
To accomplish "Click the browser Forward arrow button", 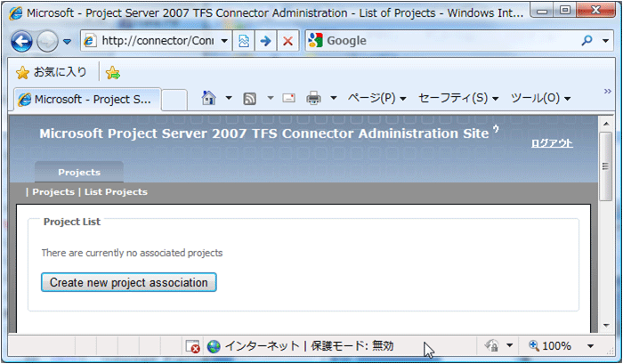I will [47, 41].
